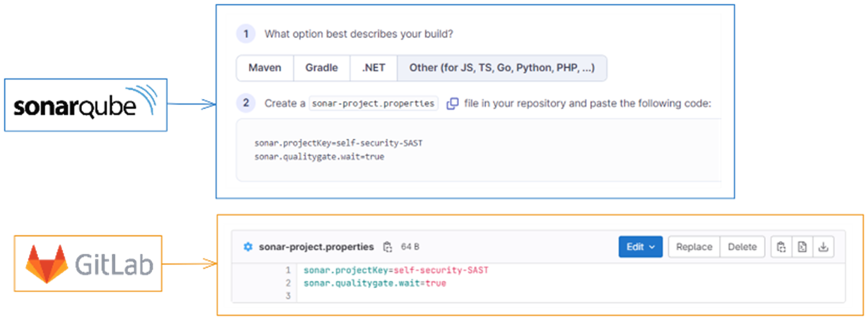Click line number 1 in GitLab file viewer

(288, 270)
